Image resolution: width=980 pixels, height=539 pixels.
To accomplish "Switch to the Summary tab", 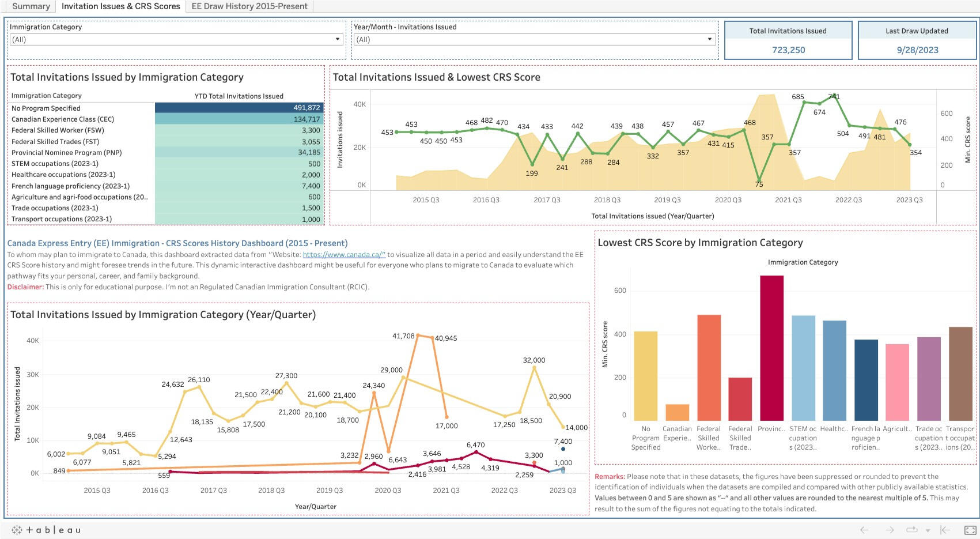I will point(31,6).
